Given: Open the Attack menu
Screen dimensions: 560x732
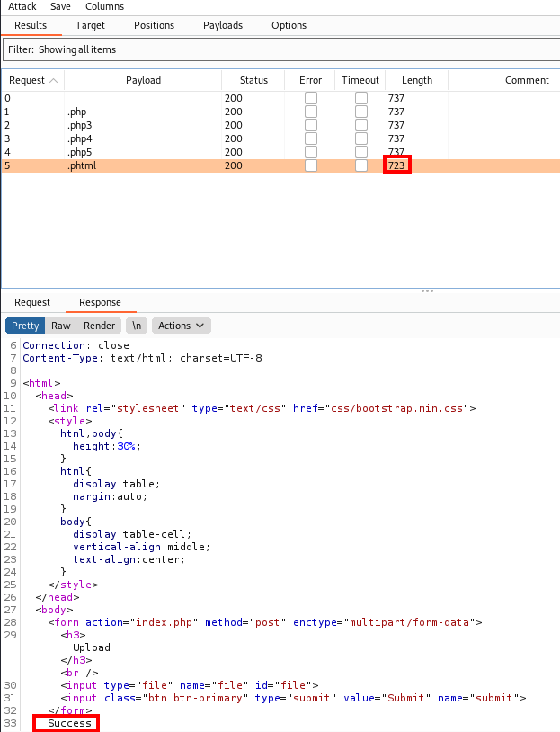Looking at the screenshot, I should 22,6.
